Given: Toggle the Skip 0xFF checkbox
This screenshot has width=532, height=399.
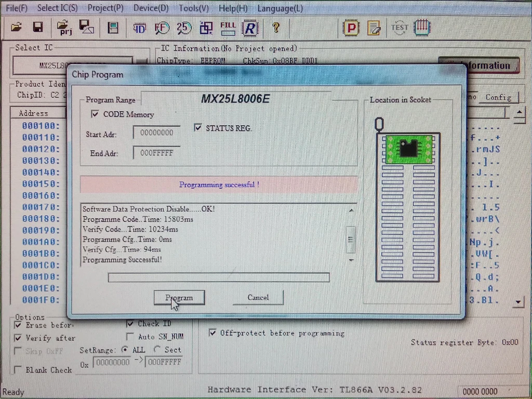Looking at the screenshot, I should coord(18,351).
